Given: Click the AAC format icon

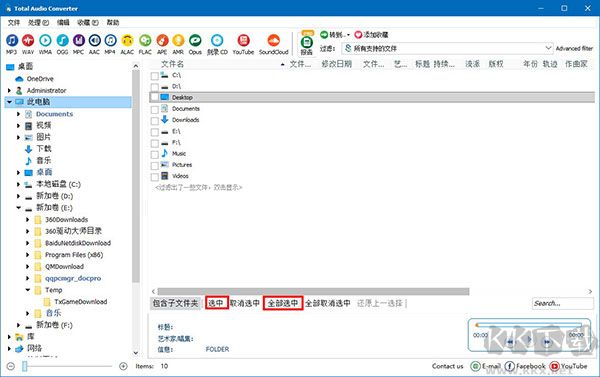Looking at the screenshot, I should (x=95, y=40).
